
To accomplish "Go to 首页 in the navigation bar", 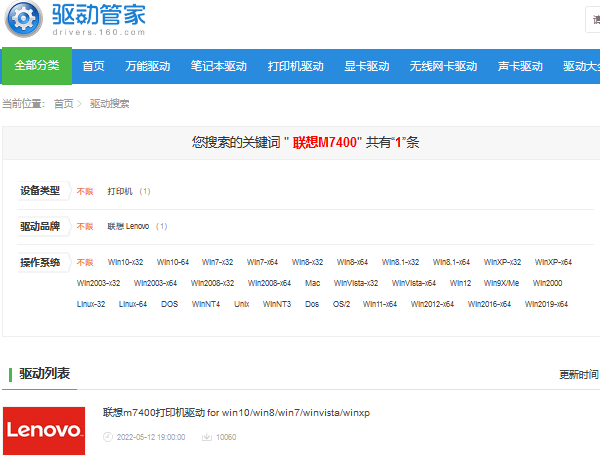I will pyautogui.click(x=93, y=66).
